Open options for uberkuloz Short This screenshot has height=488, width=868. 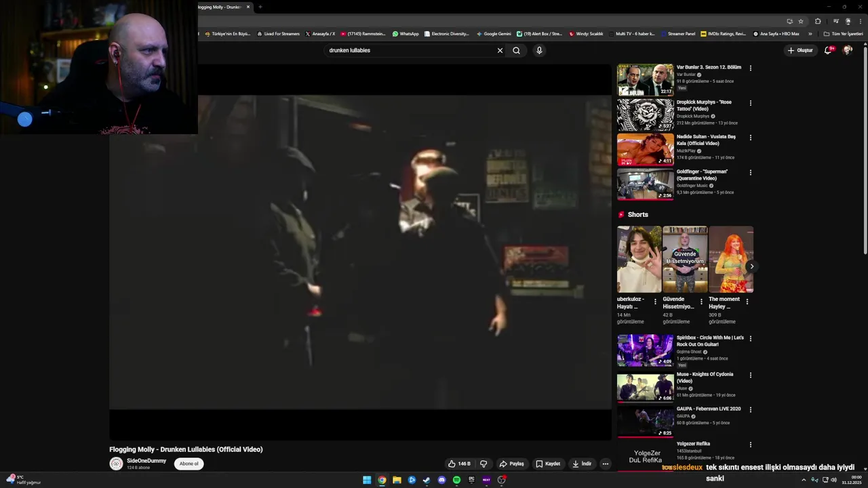[x=655, y=302]
